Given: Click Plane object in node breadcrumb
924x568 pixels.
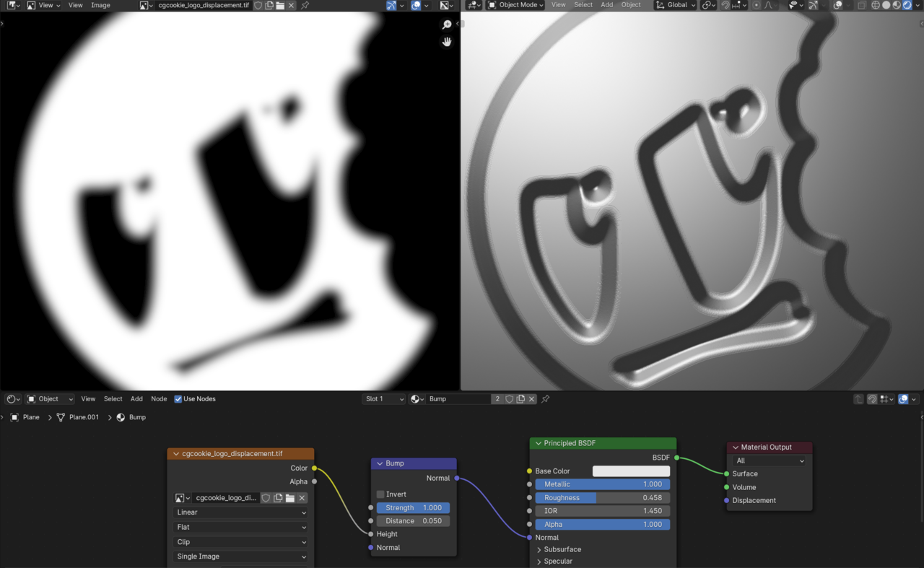Looking at the screenshot, I should click(25, 417).
